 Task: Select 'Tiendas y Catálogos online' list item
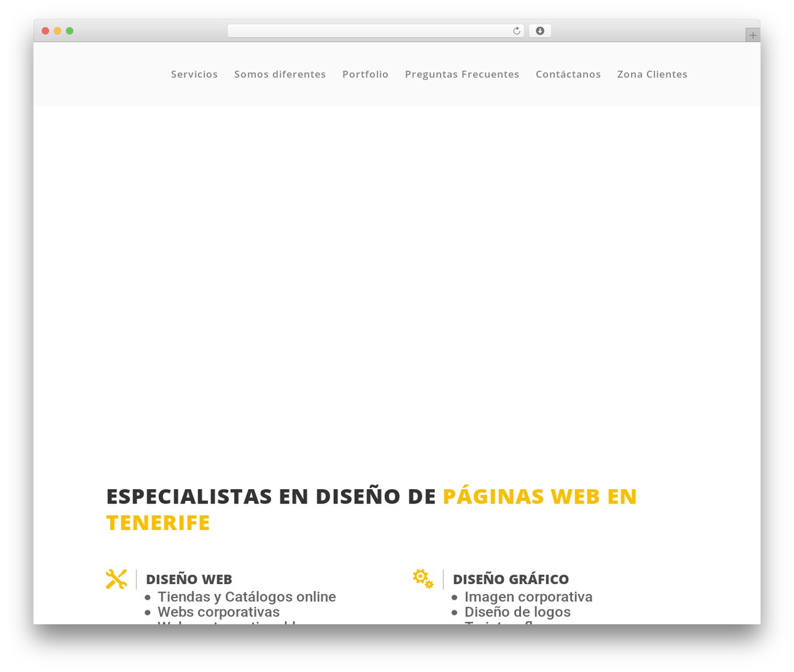pyautogui.click(x=247, y=597)
